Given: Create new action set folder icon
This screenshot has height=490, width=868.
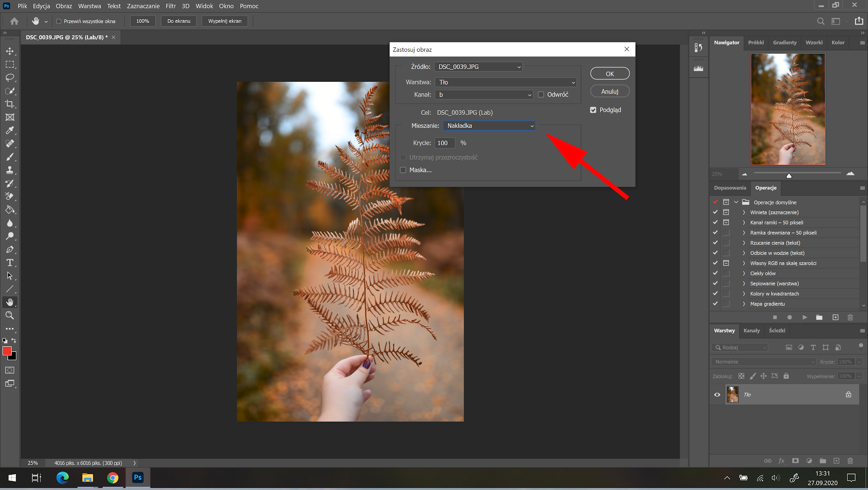Looking at the screenshot, I should [x=819, y=317].
